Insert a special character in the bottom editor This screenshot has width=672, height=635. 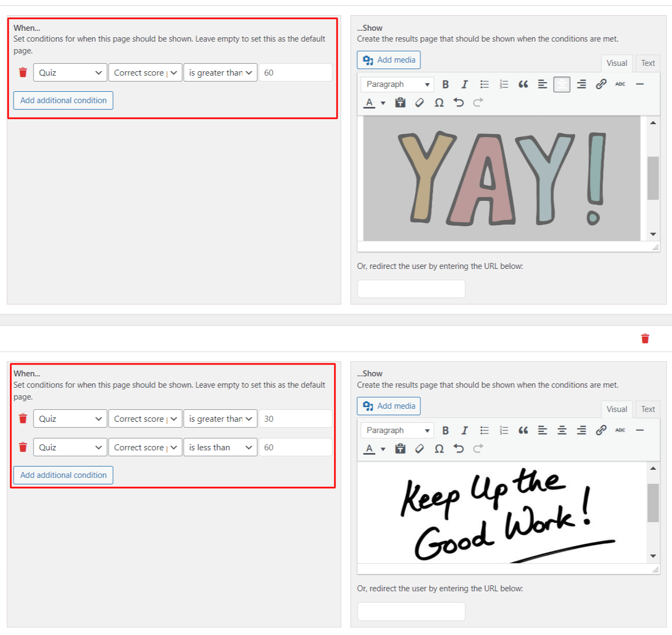[x=439, y=449]
